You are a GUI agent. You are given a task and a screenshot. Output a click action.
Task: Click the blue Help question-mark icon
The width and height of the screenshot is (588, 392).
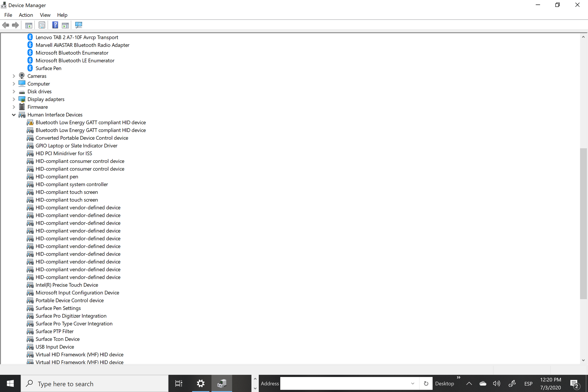[x=55, y=25]
